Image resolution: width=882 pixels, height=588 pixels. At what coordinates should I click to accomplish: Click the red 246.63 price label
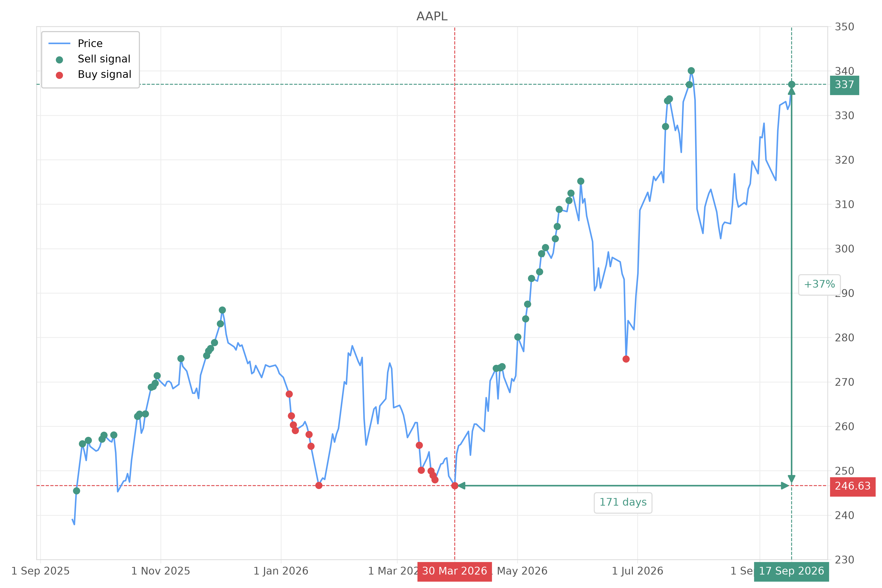point(852,486)
